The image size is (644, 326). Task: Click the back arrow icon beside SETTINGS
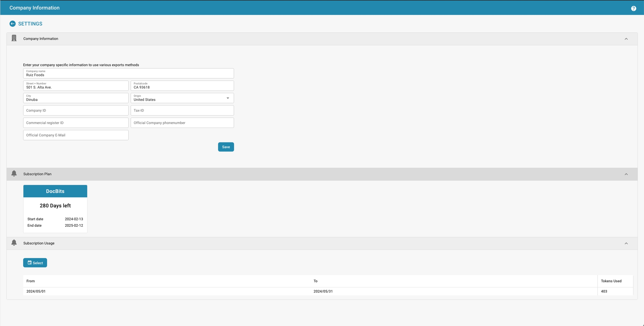(x=12, y=24)
